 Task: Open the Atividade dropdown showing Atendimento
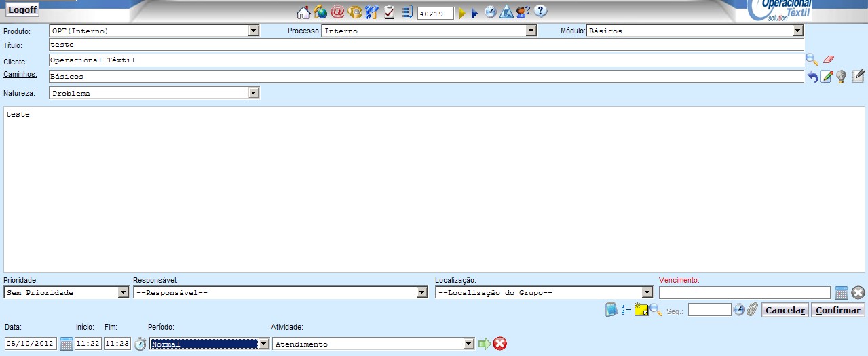coord(374,344)
